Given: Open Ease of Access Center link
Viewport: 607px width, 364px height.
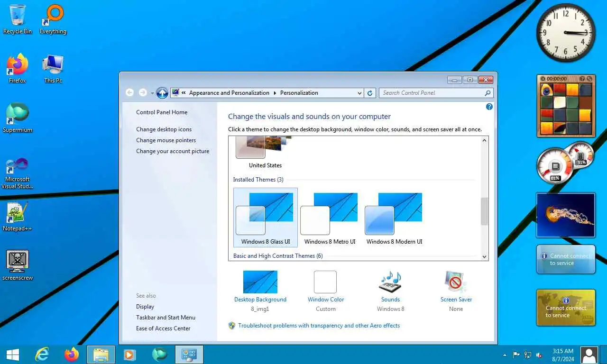Looking at the screenshot, I should click(163, 328).
